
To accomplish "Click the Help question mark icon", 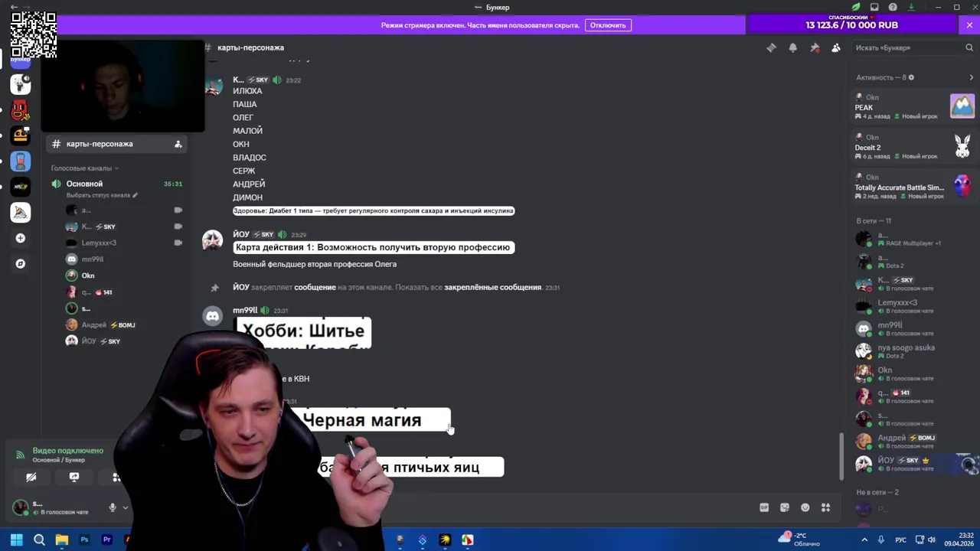I will pos(893,7).
